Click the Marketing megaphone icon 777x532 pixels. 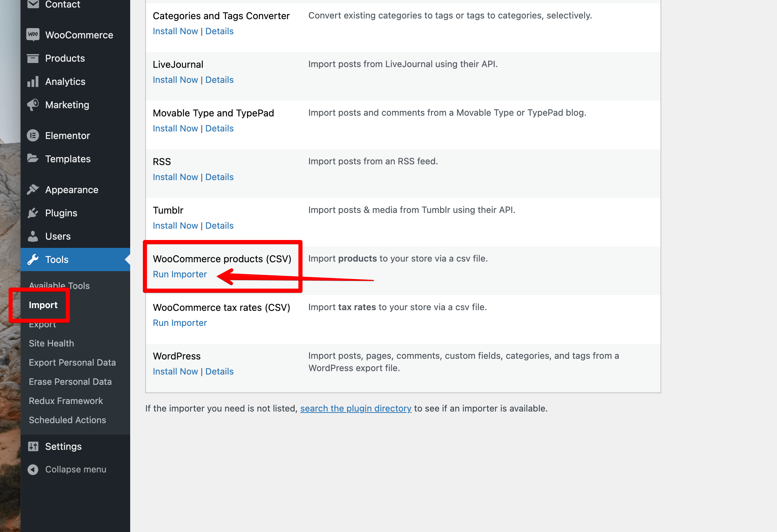pyautogui.click(x=33, y=105)
